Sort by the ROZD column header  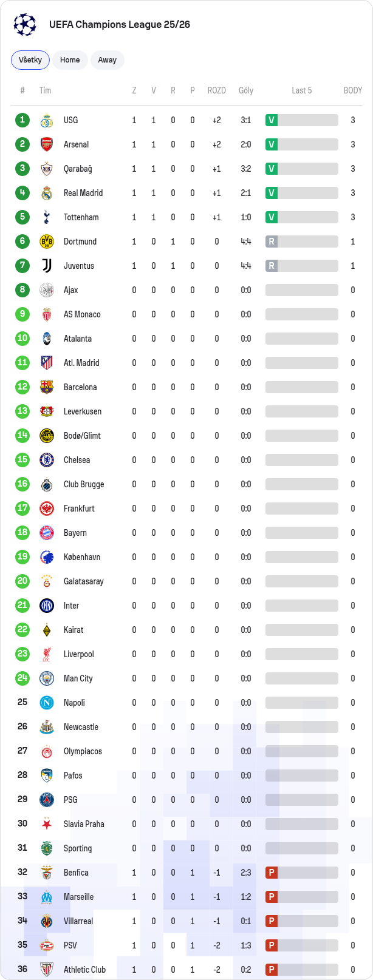pos(217,90)
